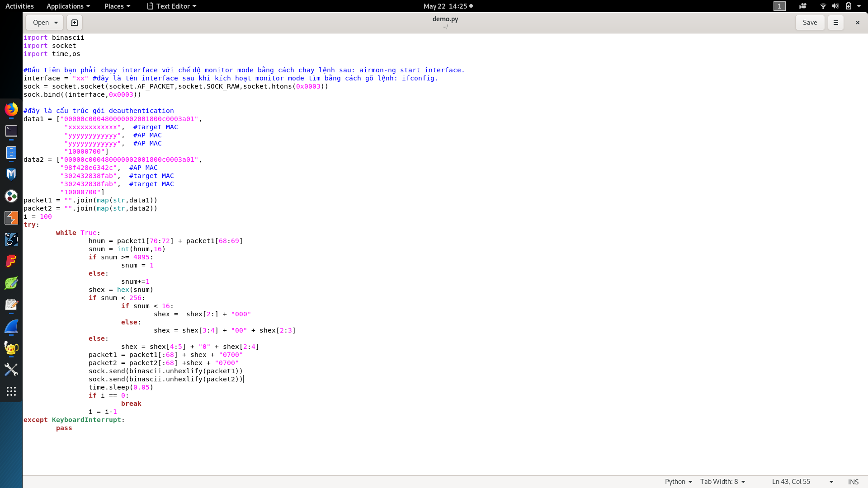Click the sock.bind line
Viewport: 868px width, 488px height.
point(82,94)
